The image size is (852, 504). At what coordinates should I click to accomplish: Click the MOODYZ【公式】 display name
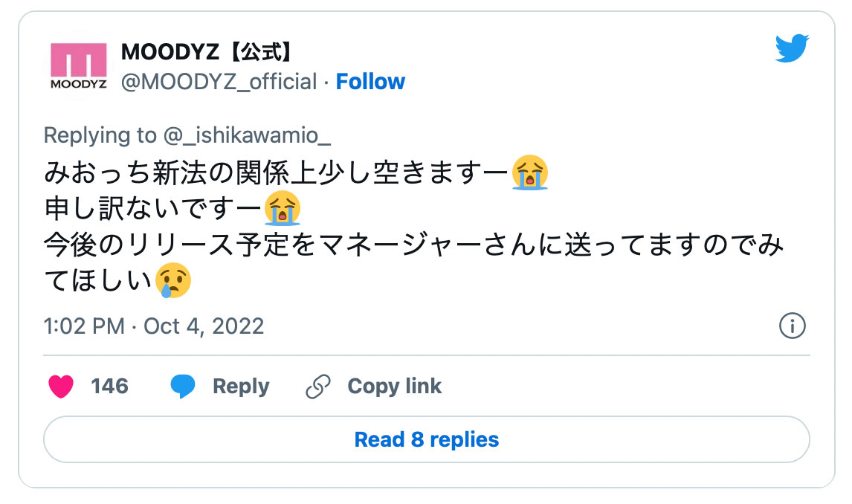(206, 52)
